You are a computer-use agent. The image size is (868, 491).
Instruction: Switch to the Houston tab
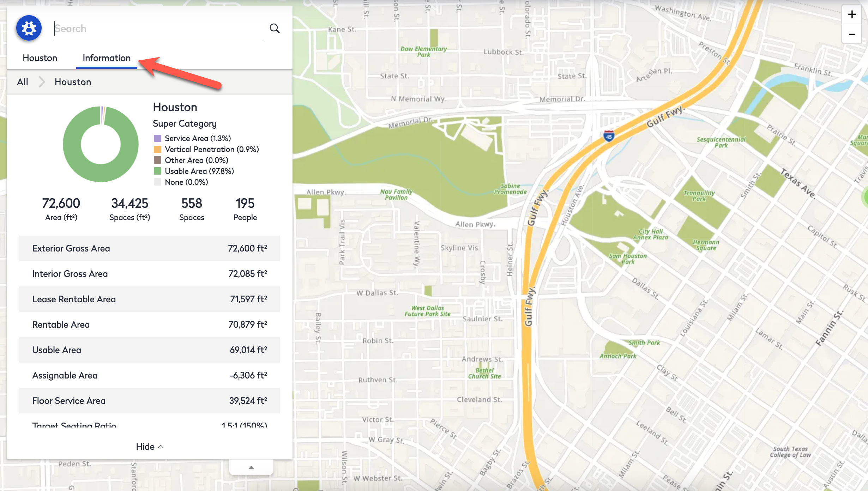40,58
